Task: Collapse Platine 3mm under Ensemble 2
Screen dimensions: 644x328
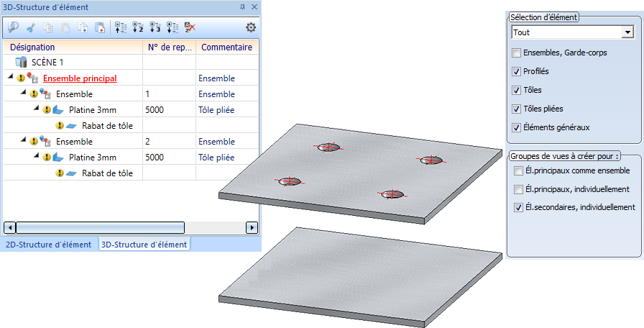Action: [x=37, y=156]
